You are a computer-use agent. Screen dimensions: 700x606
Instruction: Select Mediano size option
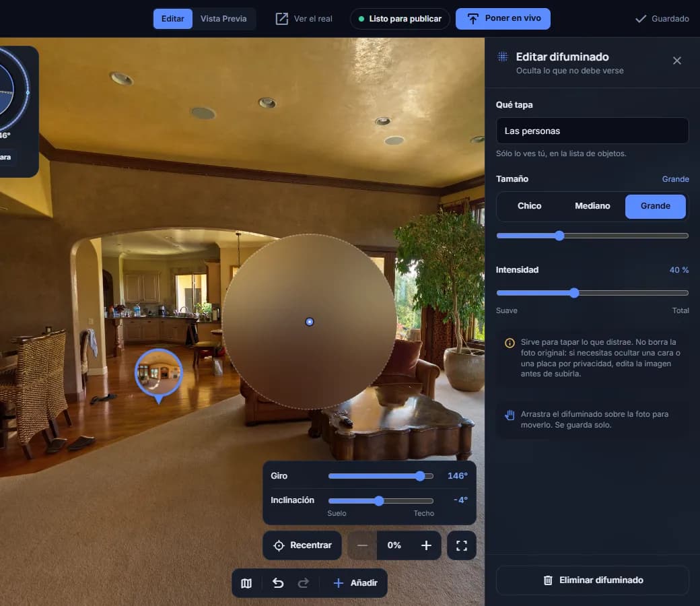coord(592,206)
